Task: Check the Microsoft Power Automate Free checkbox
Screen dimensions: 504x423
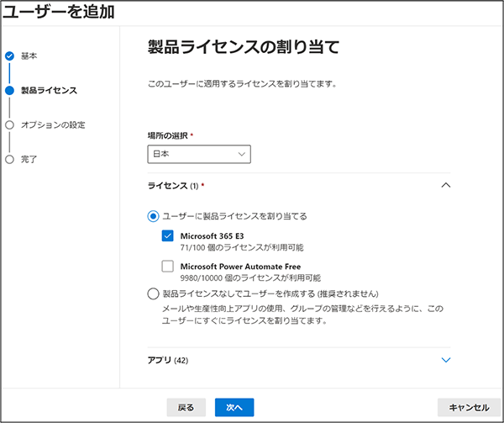Action: [167, 267]
